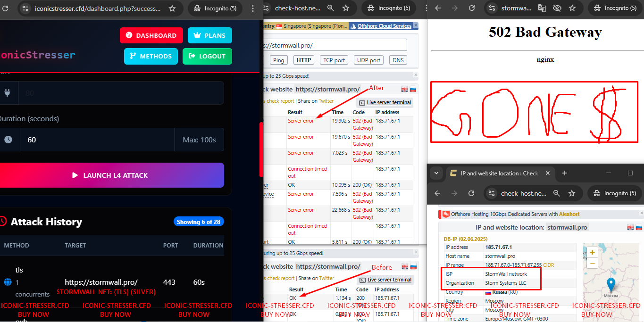Image resolution: width=644 pixels, height=322 pixels.
Task: Open the tab search dropdown in IP location window
Action: [x=436, y=173]
